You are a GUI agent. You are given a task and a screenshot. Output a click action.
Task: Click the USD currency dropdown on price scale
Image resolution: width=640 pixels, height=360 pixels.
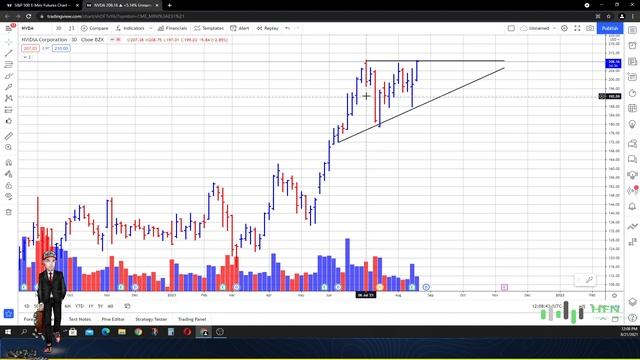614,40
